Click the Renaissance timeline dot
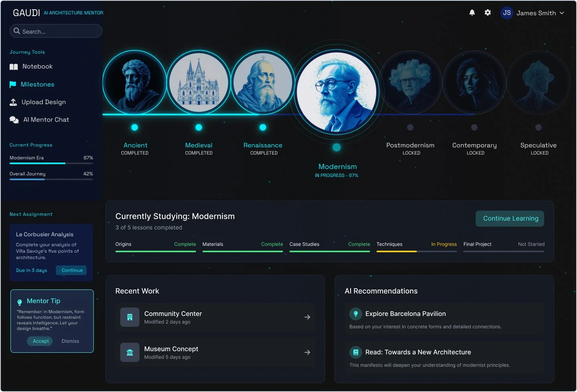 click(263, 127)
